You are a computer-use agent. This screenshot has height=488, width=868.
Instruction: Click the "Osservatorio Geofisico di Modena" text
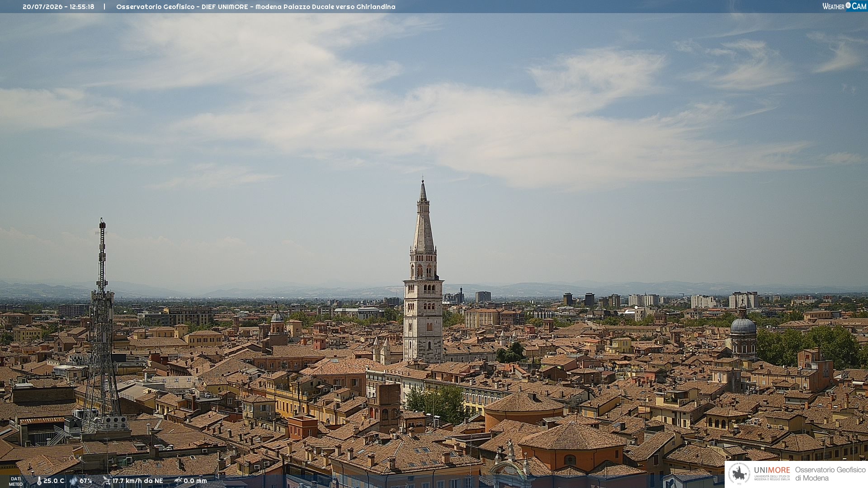830,474
